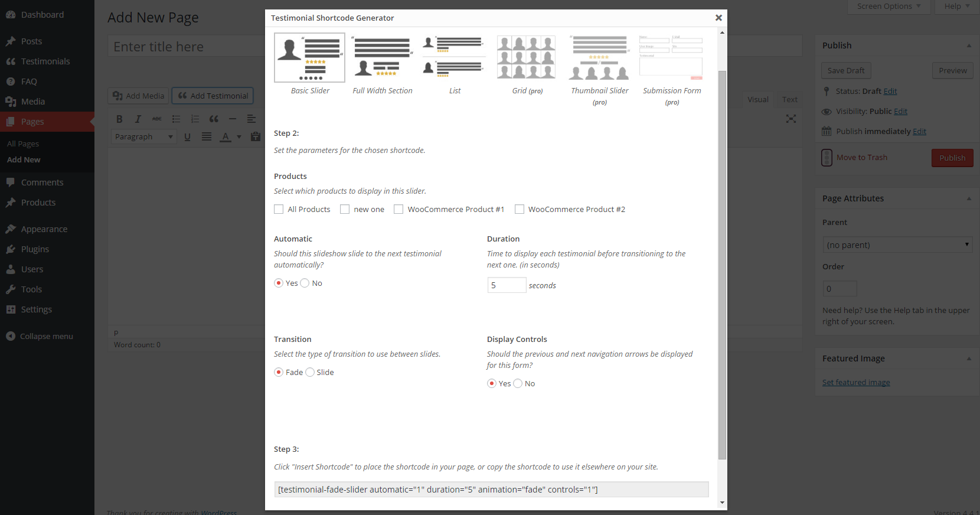Check the 'new one' product checkbox
The height and width of the screenshot is (515, 980).
point(345,209)
